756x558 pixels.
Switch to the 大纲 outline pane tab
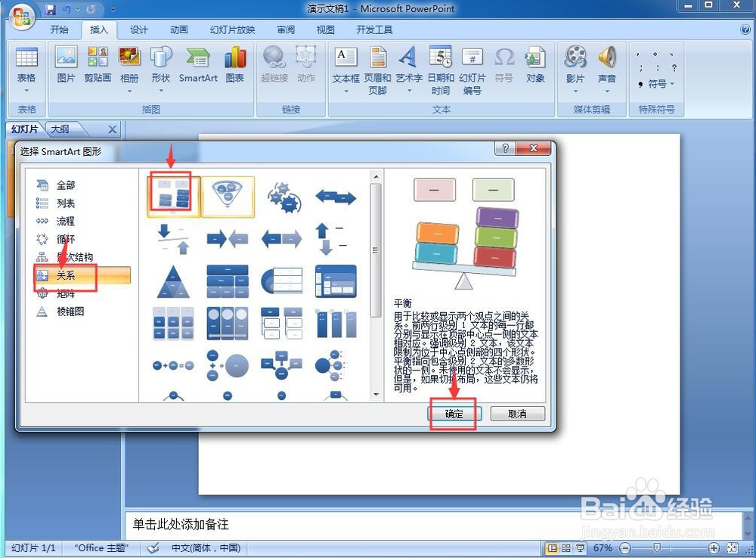click(60, 129)
